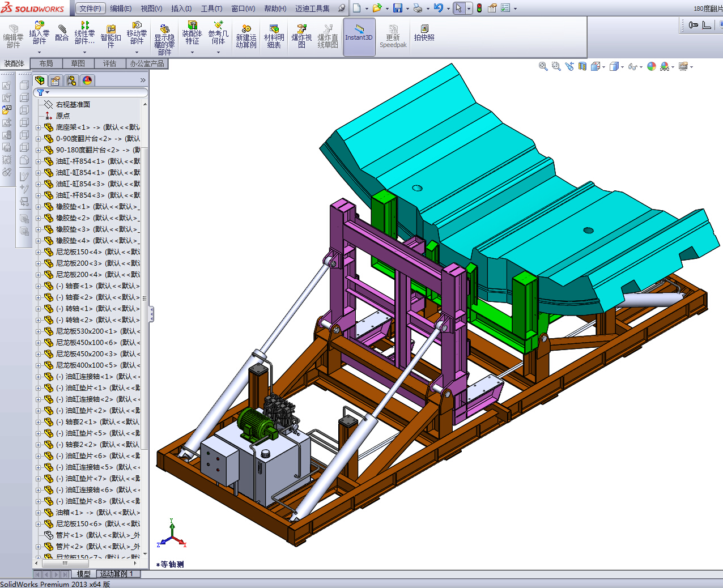This screenshot has width=723, height=588.
Task: Click the 装配体特征 assembly features tool
Action: tap(192, 33)
